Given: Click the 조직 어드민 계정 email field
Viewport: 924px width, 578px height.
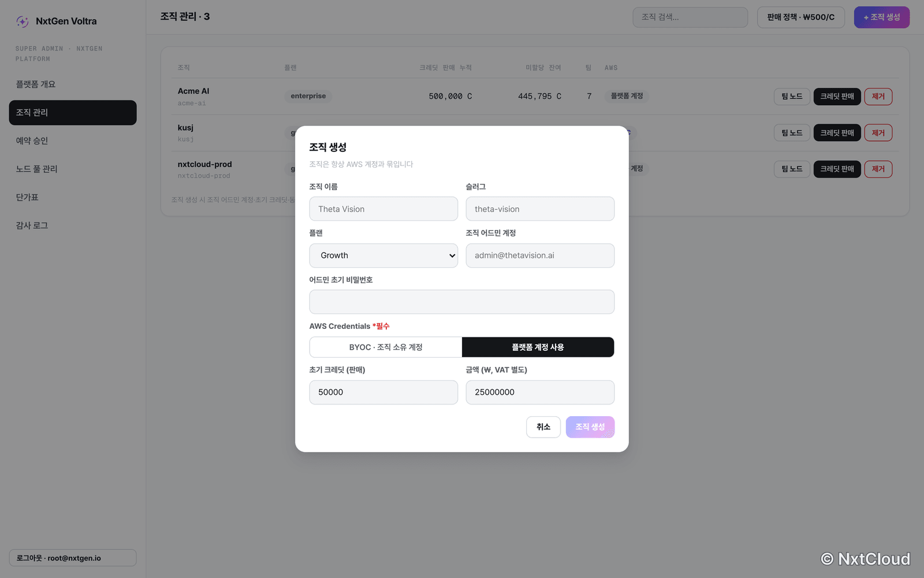Looking at the screenshot, I should pos(540,255).
